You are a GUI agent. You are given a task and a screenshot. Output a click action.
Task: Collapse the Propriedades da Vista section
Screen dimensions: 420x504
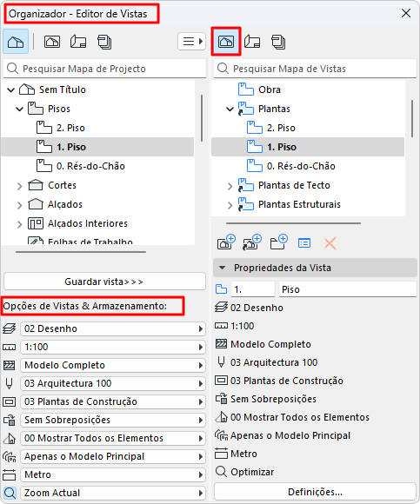click(223, 268)
